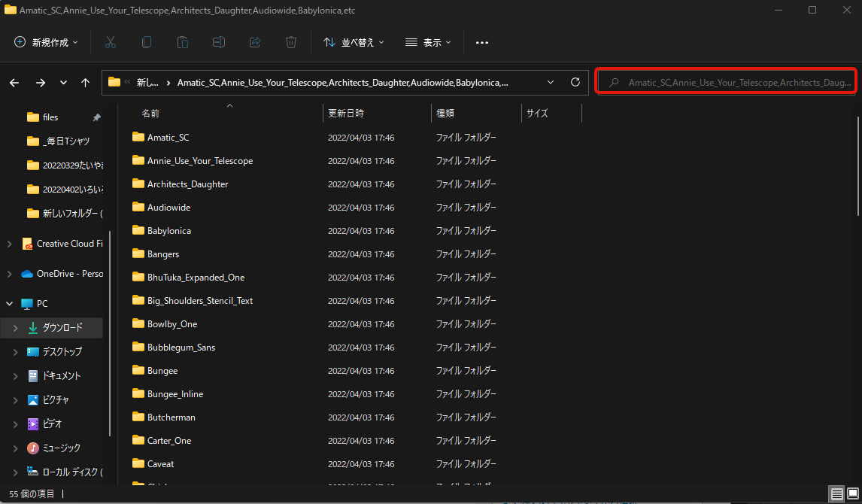The image size is (862, 504).
Task: Click the Rename icon in toolbar
Action: coord(219,42)
